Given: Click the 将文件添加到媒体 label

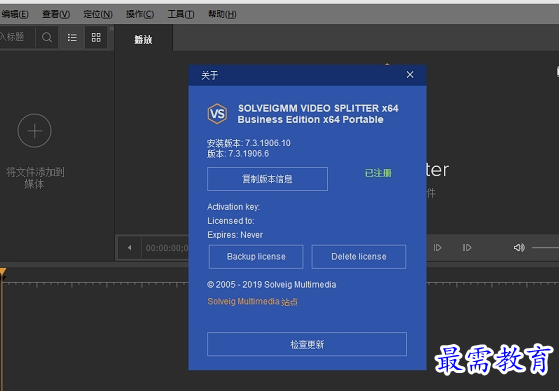Looking at the screenshot, I should pos(35,178).
